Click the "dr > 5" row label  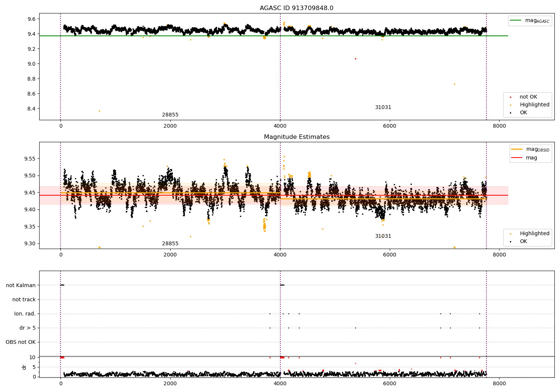pos(28,328)
